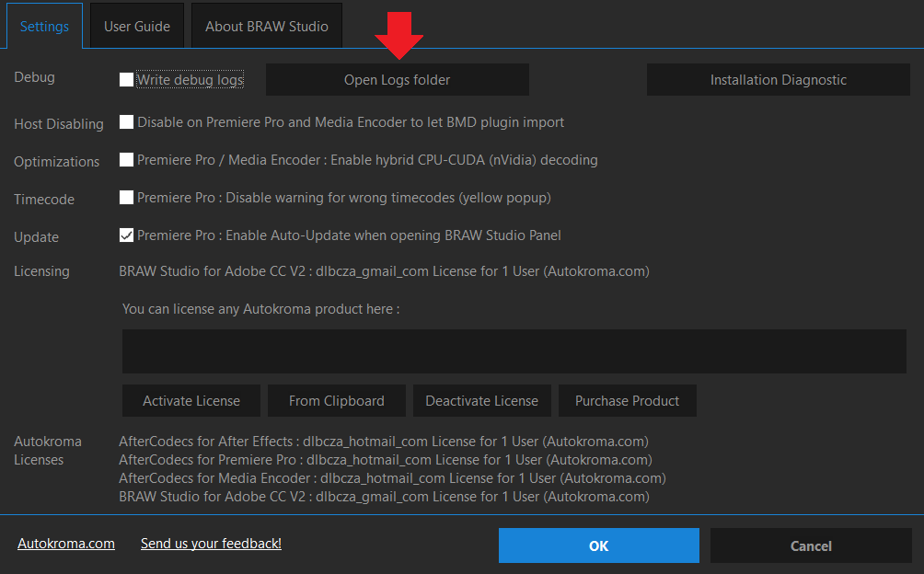Screen dimensions: 924x574
Task: Enable hybrid CPU-CUDA nVidia decoding
Action: (126, 160)
